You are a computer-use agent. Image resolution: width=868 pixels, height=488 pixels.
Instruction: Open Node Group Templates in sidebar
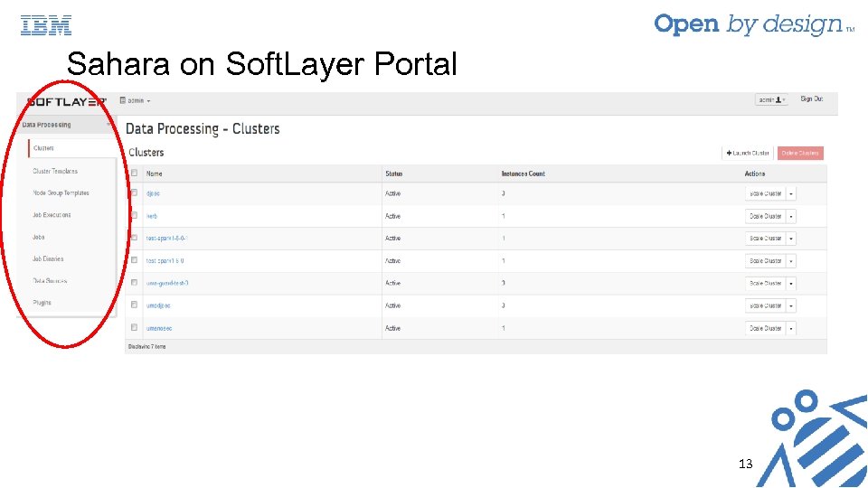61,193
